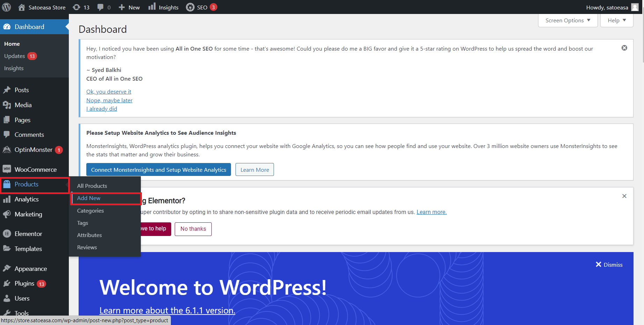Viewport: 644px width, 325px height.
Task: Click the WooCommerce woo icon
Action: point(7,169)
